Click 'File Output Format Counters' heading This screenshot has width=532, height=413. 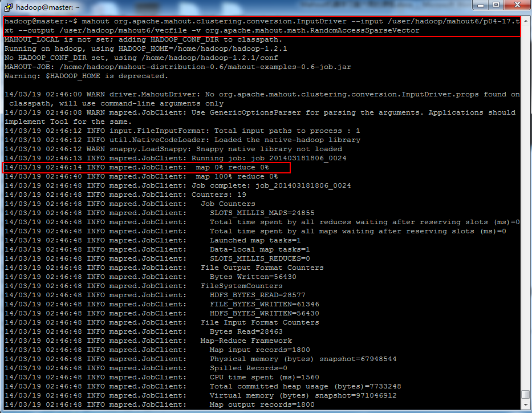[262, 268]
